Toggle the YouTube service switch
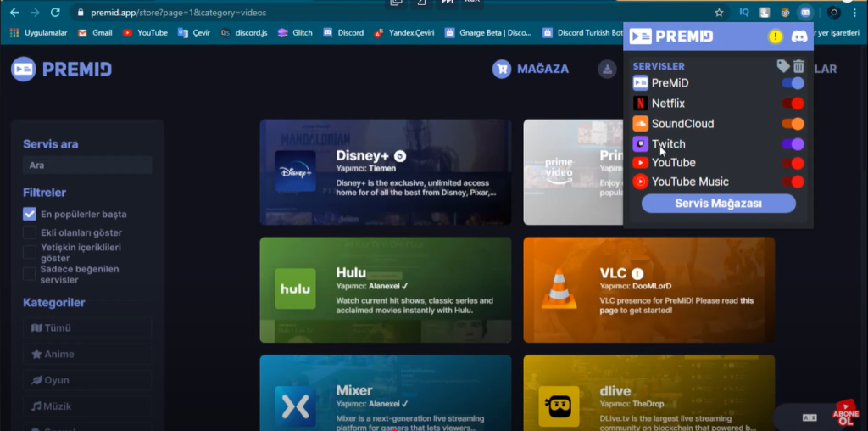The height and width of the screenshot is (431, 868). pos(793,164)
